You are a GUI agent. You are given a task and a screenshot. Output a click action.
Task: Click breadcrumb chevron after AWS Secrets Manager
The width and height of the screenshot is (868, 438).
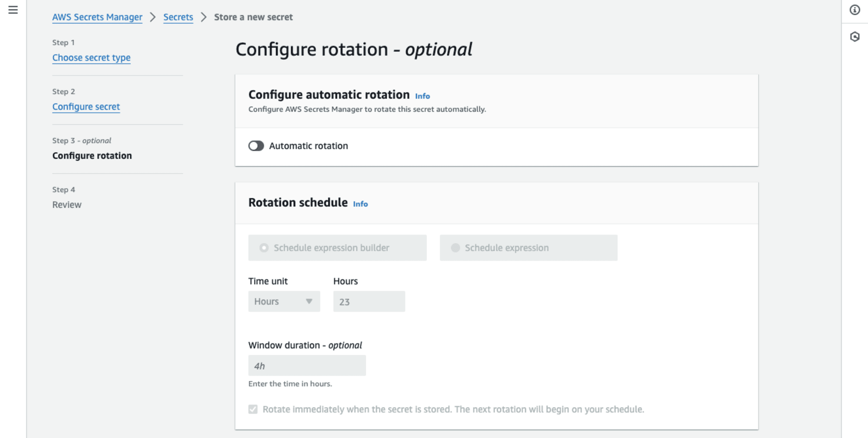153,17
